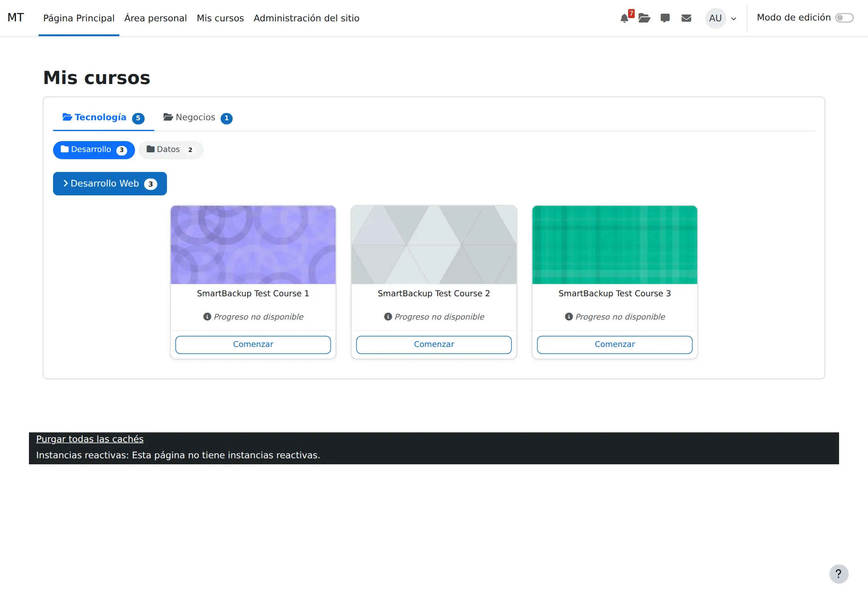Open Mis cursos in the top navigation
The height and width of the screenshot is (603, 868).
pos(220,18)
